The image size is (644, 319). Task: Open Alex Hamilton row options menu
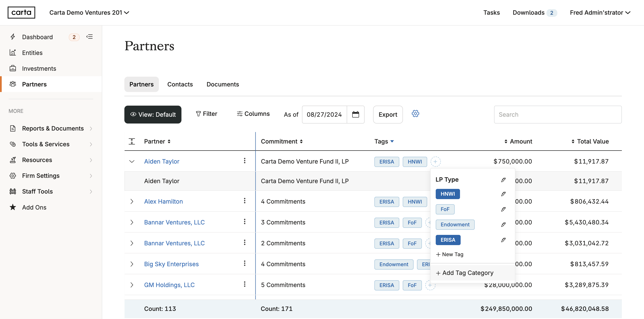(x=244, y=201)
